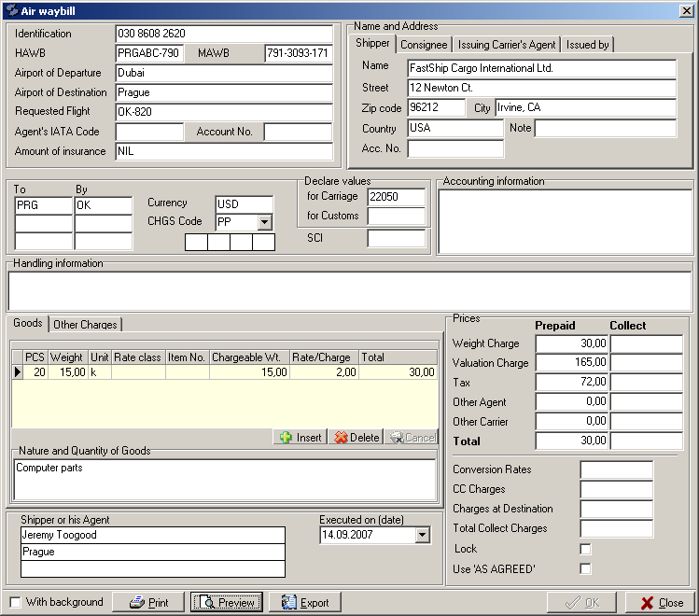Open the Other Charges tab
The height and width of the screenshot is (616, 699).
[x=85, y=325]
